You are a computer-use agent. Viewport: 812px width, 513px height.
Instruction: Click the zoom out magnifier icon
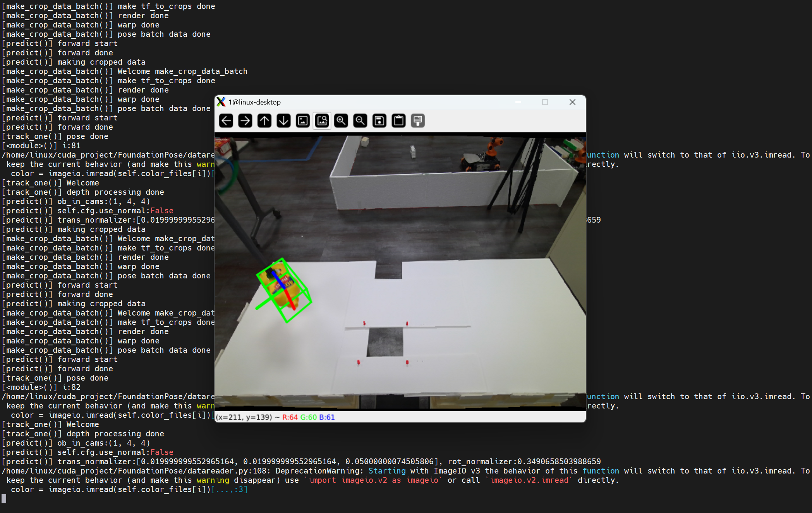pyautogui.click(x=360, y=121)
